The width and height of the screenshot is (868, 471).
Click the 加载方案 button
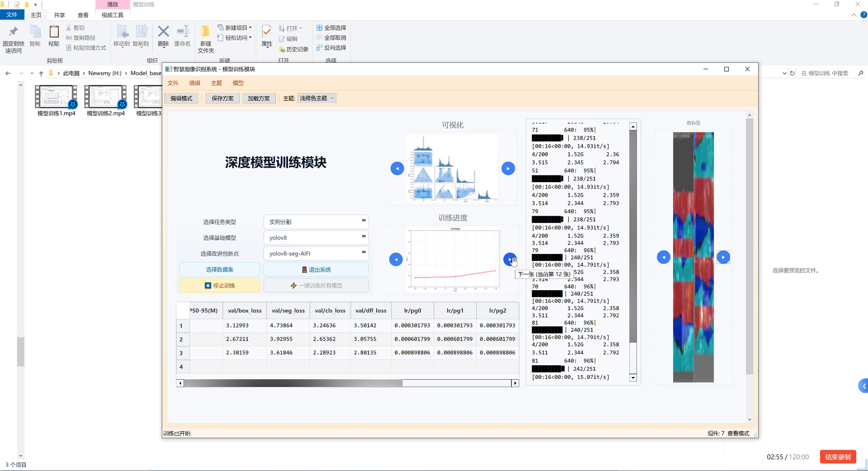(259, 98)
